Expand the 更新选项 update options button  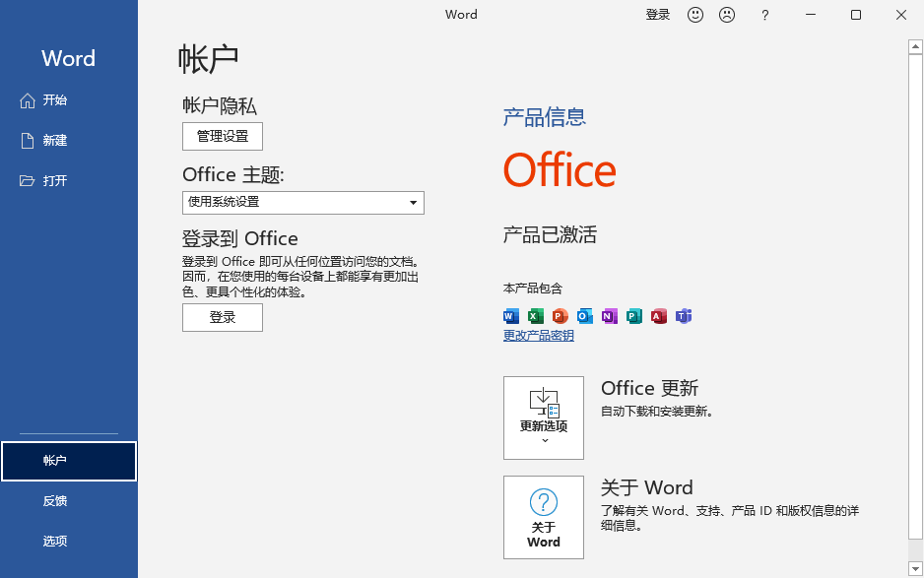[544, 417]
